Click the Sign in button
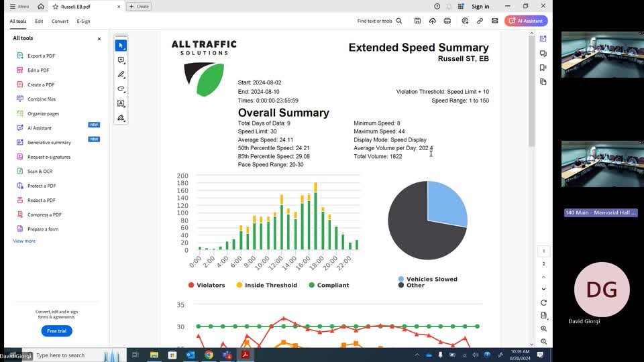Viewport: 644px width, 362px height. [x=480, y=7]
